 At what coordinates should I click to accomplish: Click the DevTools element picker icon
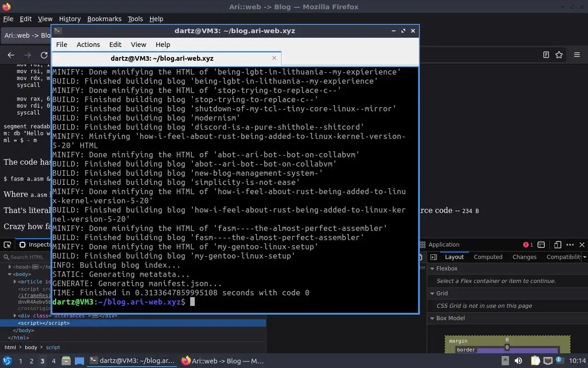pyautogui.click(x=7, y=245)
